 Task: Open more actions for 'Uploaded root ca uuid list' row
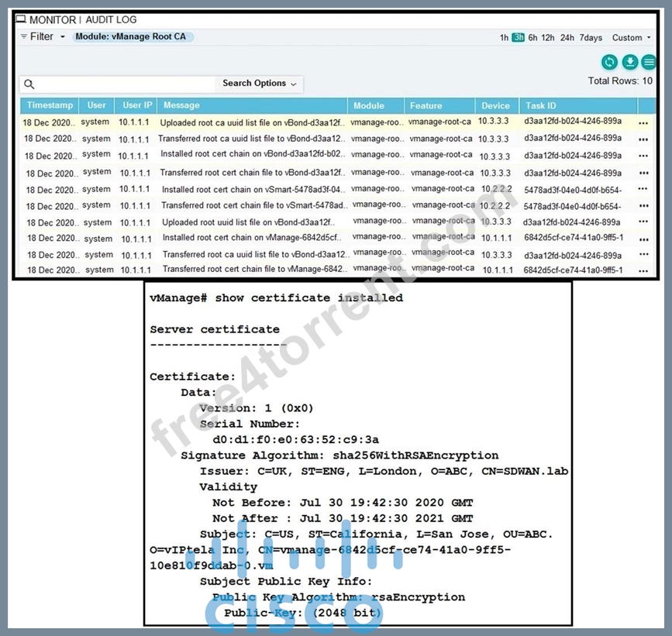point(643,123)
